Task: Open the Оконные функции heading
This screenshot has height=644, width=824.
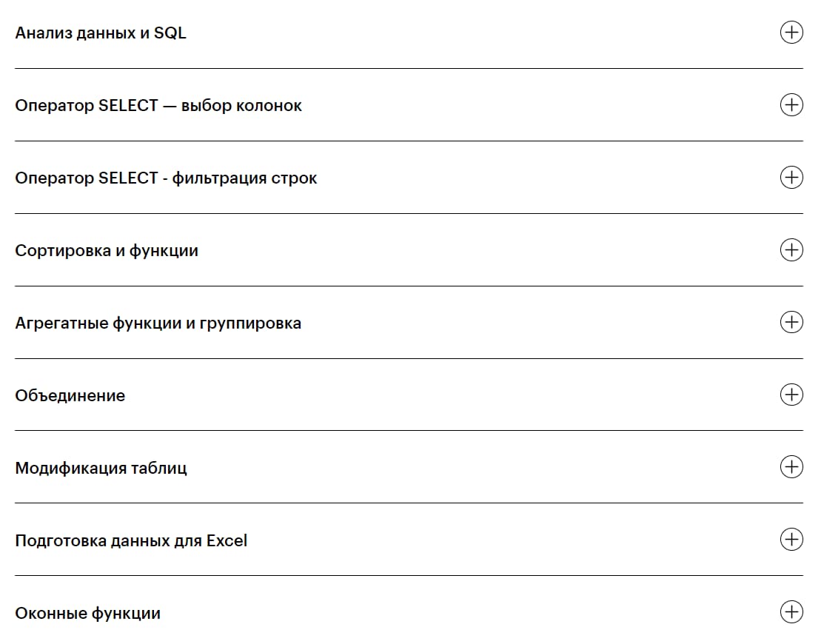Action: 87,614
